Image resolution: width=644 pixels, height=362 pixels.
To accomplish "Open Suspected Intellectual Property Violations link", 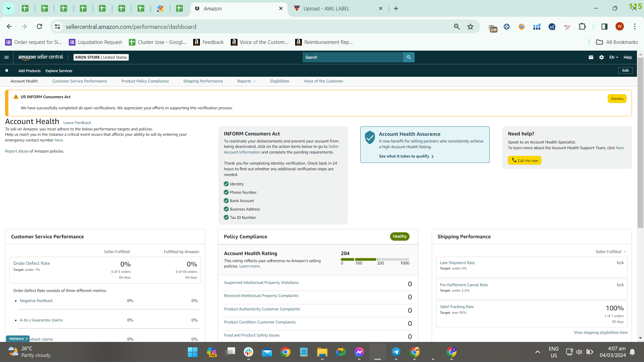I will pos(261,283).
